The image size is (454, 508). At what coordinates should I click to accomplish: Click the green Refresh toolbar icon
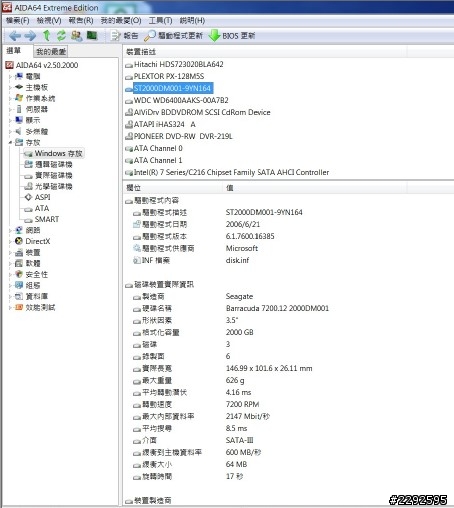(x=61, y=35)
